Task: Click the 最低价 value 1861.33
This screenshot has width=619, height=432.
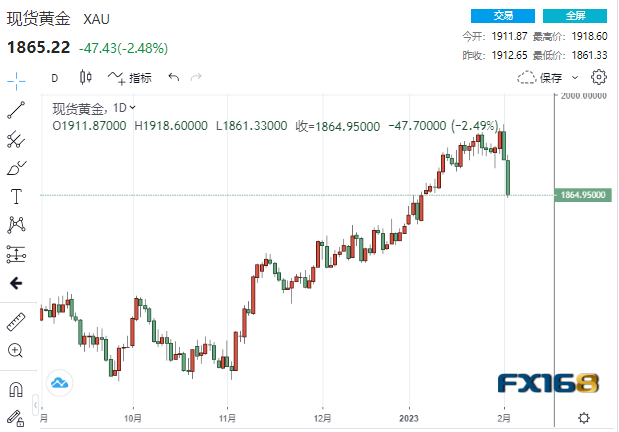Action: coord(589,55)
